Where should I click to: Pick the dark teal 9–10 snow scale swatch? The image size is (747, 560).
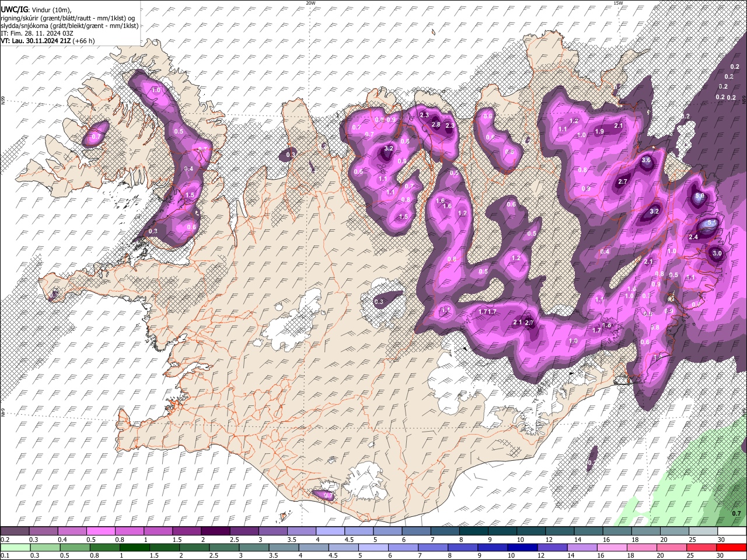point(502,531)
